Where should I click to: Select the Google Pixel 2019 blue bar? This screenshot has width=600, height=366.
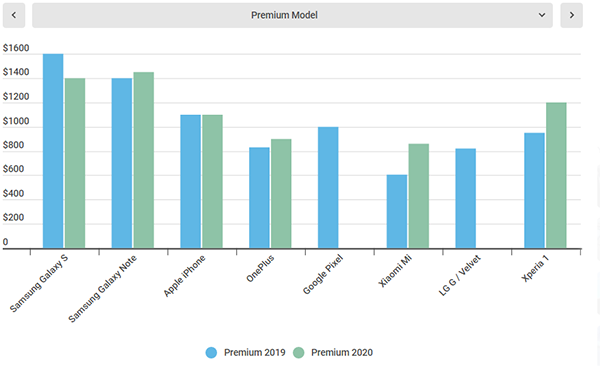(x=328, y=188)
